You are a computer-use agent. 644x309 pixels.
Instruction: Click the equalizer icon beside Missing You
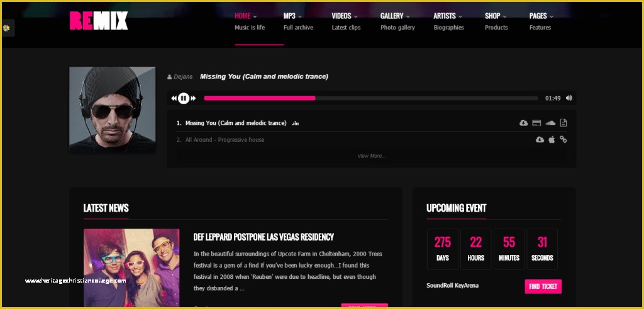click(x=295, y=123)
